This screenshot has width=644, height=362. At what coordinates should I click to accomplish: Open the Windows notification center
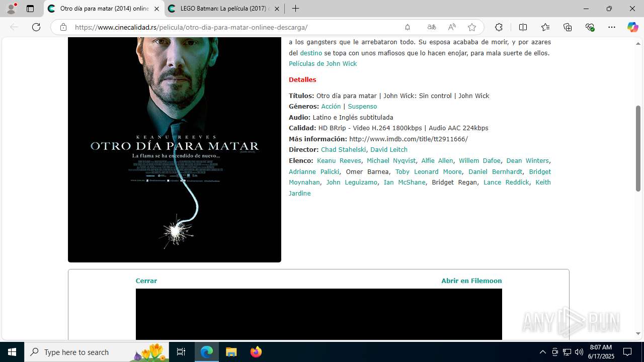pos(627,352)
